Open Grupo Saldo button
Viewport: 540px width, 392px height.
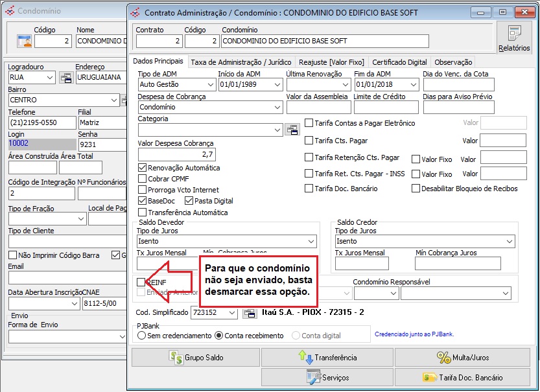click(x=196, y=358)
